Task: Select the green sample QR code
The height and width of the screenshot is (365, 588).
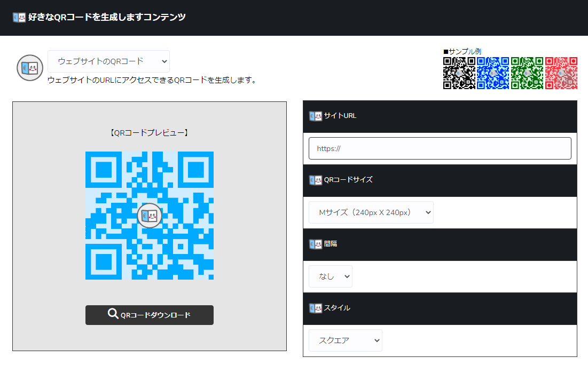Action: click(x=527, y=73)
